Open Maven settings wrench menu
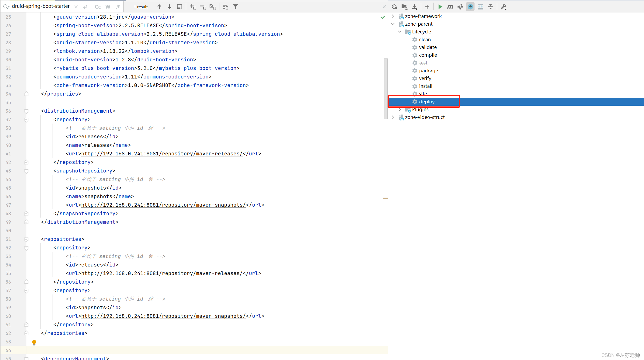The height and width of the screenshot is (360, 644). tap(504, 7)
